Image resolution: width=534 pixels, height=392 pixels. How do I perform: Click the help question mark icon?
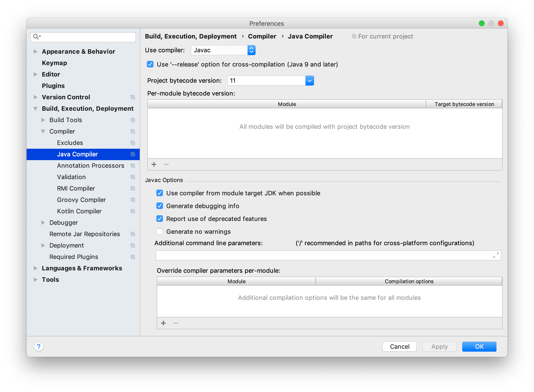point(39,347)
